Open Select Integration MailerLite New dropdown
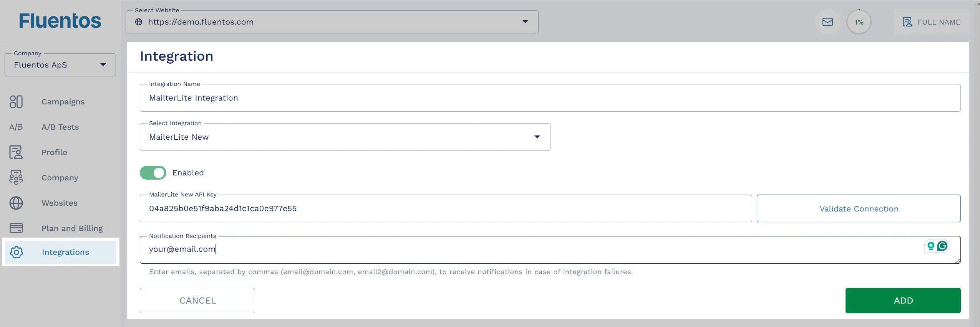Viewport: 980px width, 327px height. pyautogui.click(x=345, y=137)
